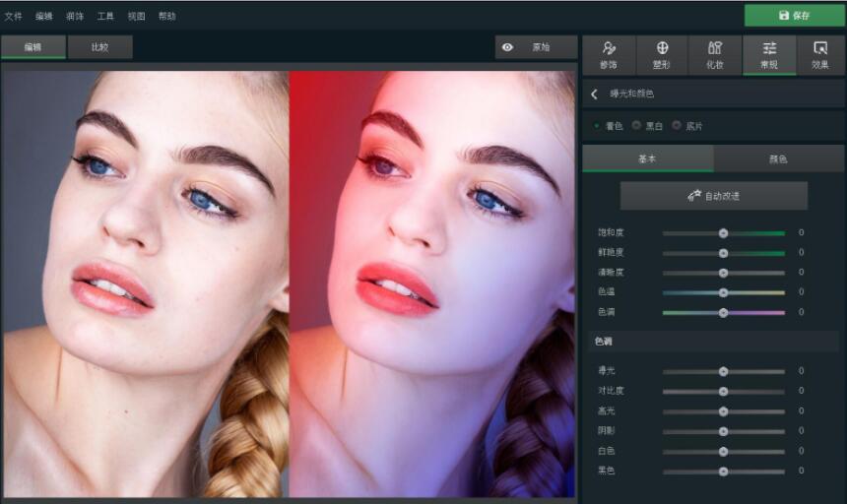Open the 效果 effects icon
Viewport: 847px width, 504px height.
pyautogui.click(x=820, y=48)
